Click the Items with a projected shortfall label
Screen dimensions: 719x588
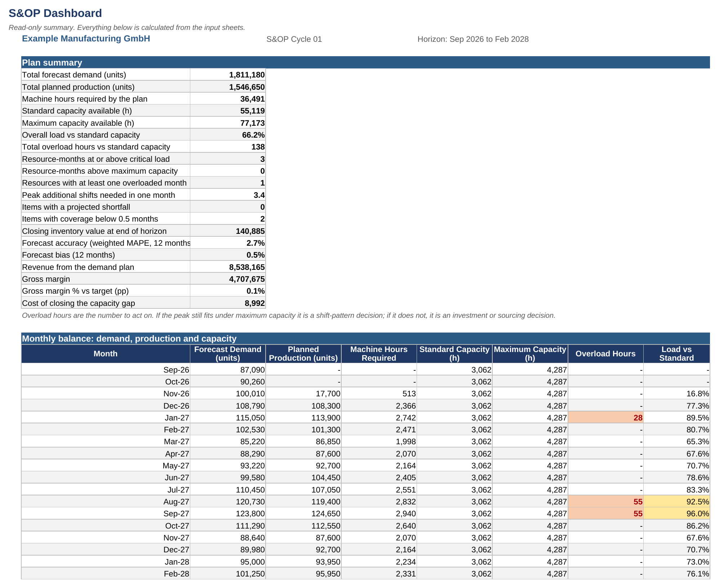coord(106,207)
